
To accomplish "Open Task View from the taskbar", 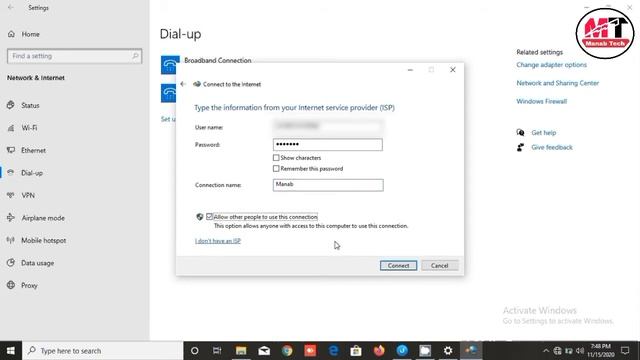I will [217, 351].
